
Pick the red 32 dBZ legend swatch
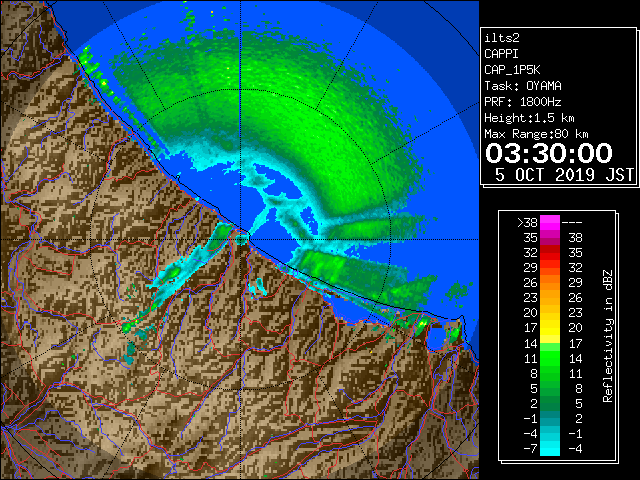pyautogui.click(x=550, y=253)
